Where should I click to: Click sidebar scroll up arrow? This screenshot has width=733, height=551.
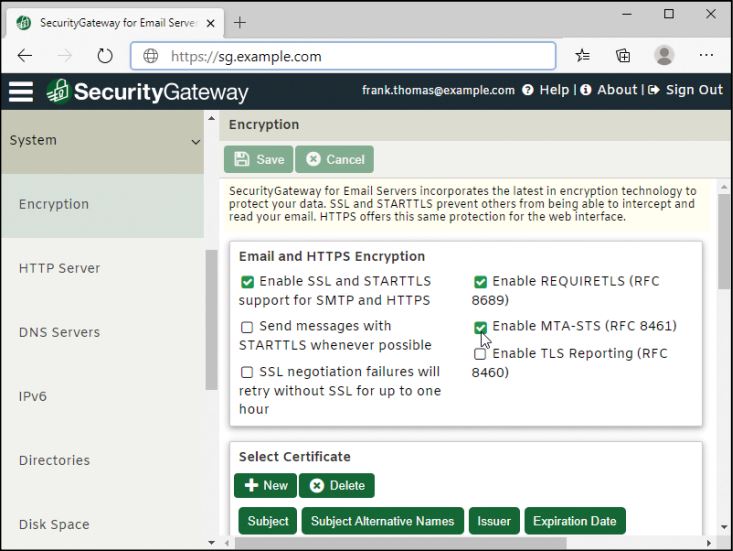211,118
